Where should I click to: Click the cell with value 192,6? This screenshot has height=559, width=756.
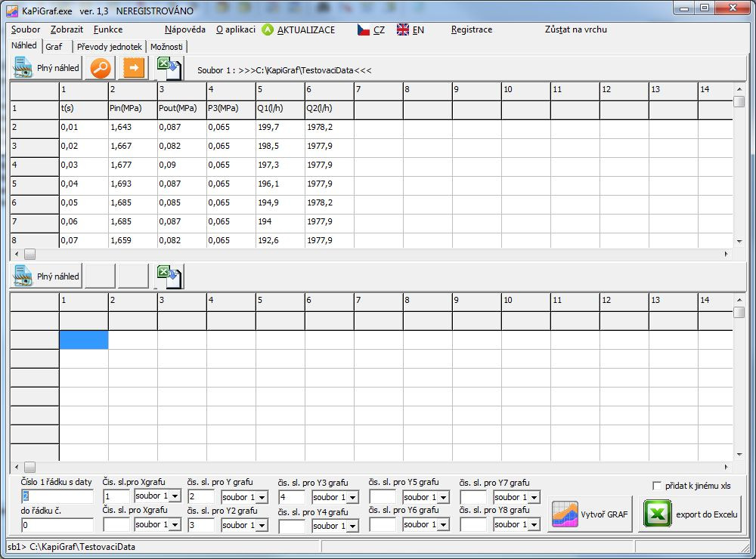[x=280, y=240]
